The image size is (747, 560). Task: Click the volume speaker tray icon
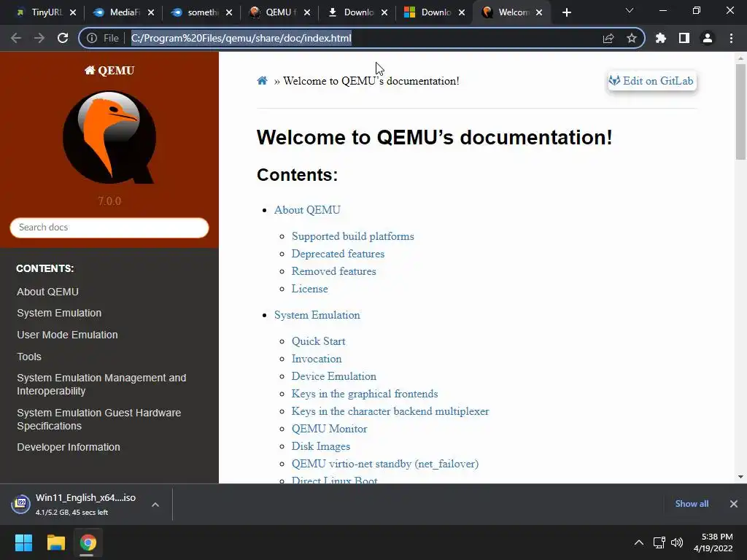pyautogui.click(x=677, y=542)
